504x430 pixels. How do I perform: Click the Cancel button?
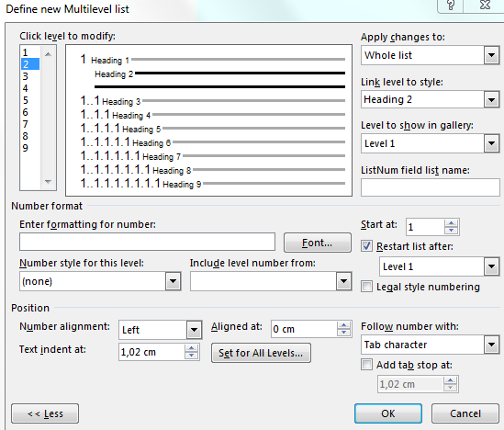point(465,413)
